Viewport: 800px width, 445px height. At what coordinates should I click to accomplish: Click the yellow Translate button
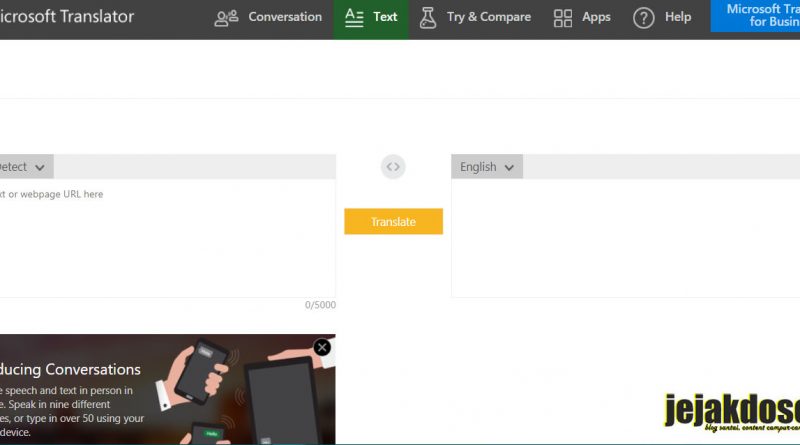coord(393,221)
